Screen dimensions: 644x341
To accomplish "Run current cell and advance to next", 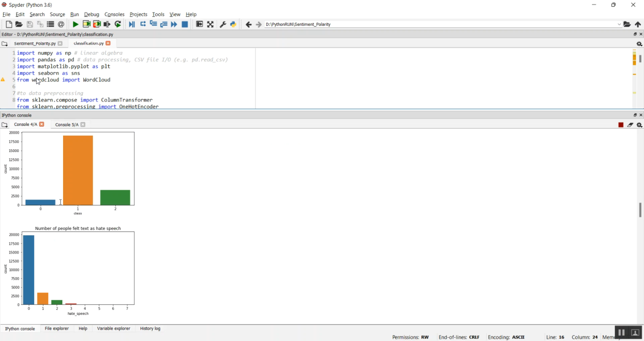I will click(97, 24).
